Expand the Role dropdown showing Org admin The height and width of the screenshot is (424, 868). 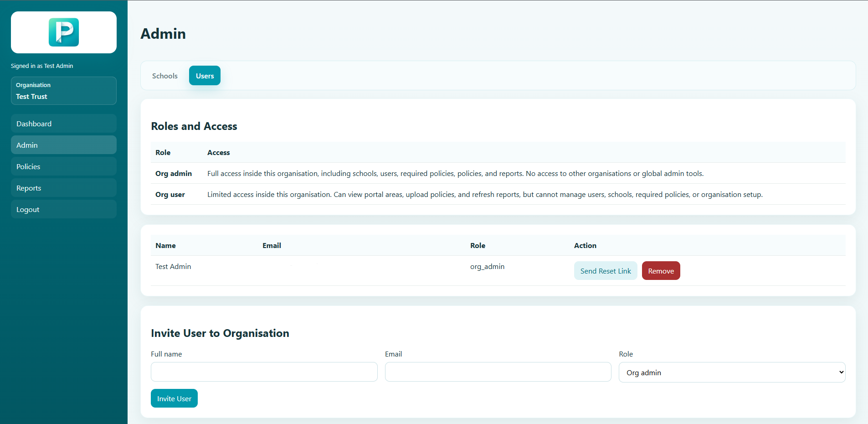pos(732,372)
